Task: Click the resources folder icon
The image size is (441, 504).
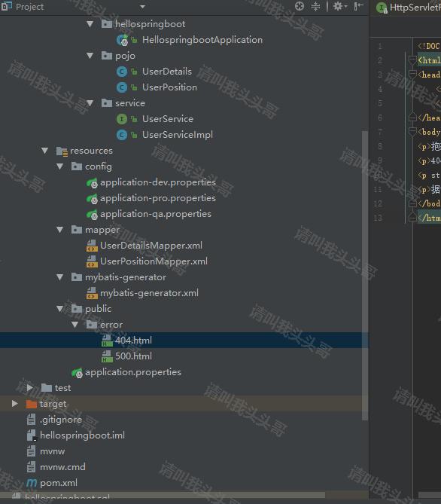Action: [x=62, y=151]
